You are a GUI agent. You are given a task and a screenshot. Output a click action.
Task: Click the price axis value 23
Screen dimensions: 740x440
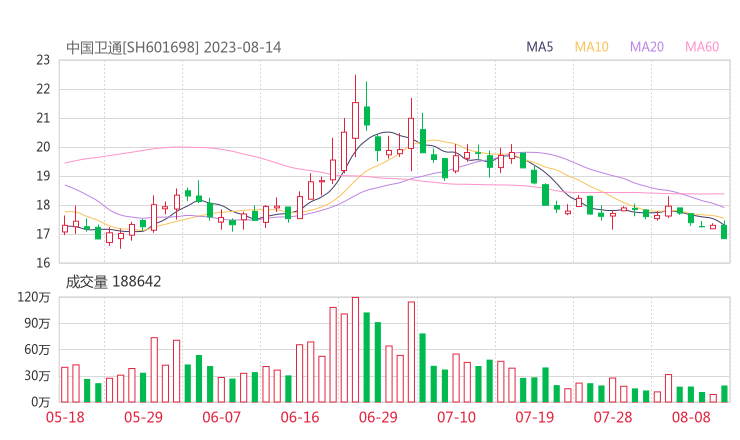[x=43, y=60]
